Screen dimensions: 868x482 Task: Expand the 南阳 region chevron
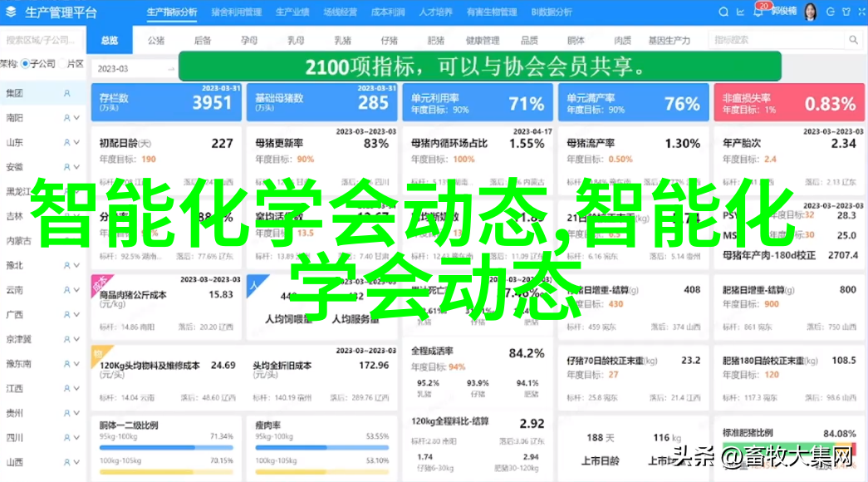(76, 118)
